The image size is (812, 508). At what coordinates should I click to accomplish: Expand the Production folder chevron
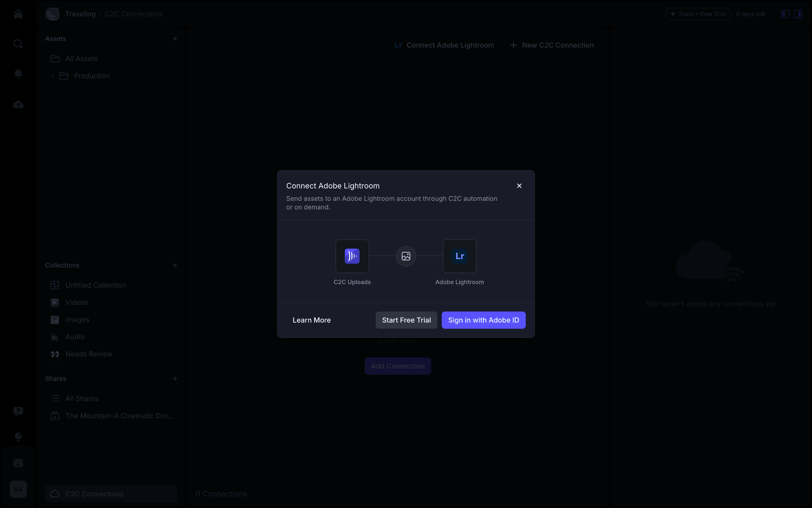coord(52,76)
